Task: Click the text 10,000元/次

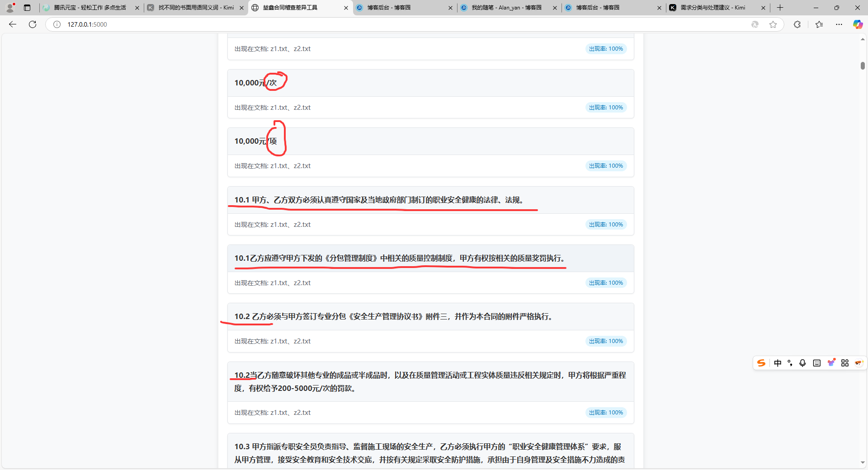Action: tap(255, 83)
